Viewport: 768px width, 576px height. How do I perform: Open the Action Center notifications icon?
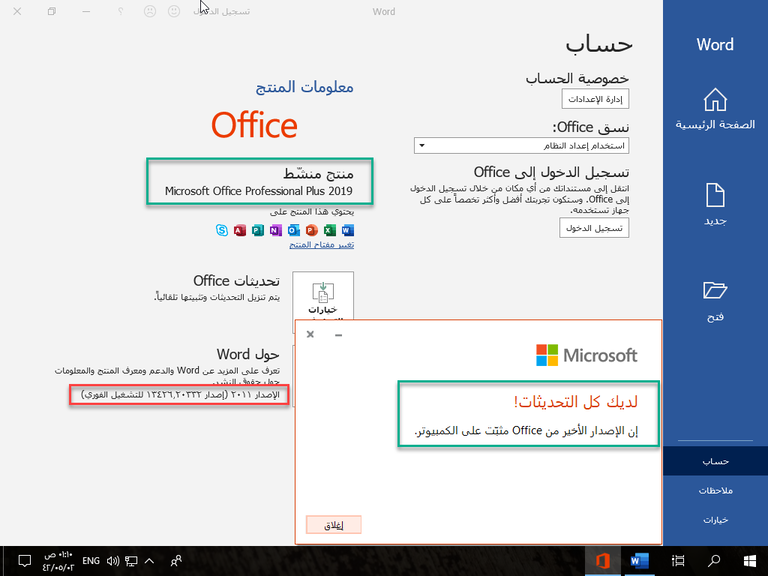click(24, 561)
